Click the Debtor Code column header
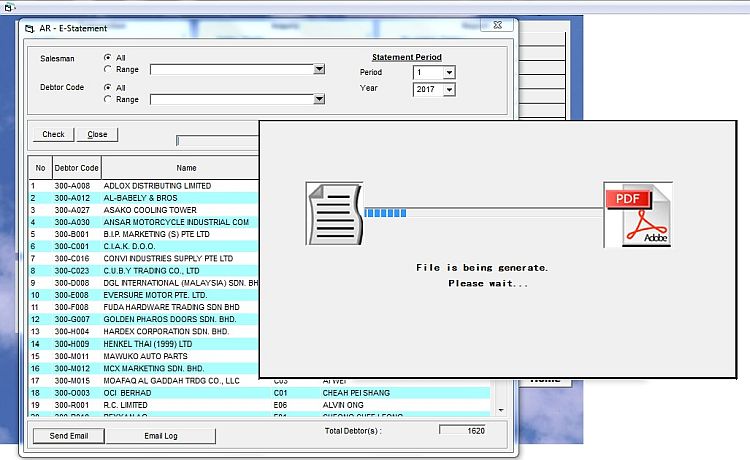Viewport: 750px width, 460px height. 76,168
